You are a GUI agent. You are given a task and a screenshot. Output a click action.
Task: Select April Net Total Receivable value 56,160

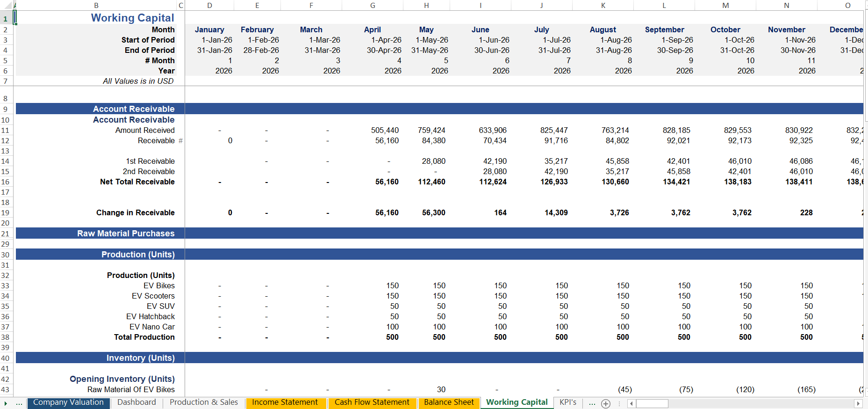click(x=387, y=182)
